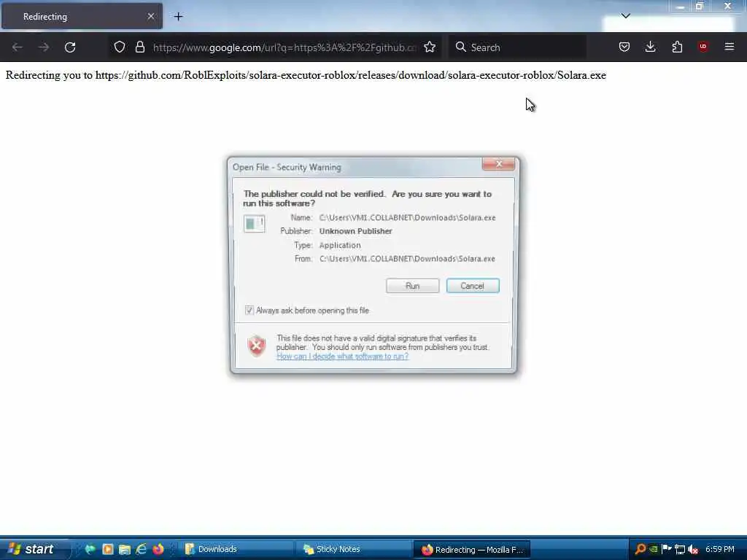
Task: Click the flag notification tray icon
Action: 667,549
